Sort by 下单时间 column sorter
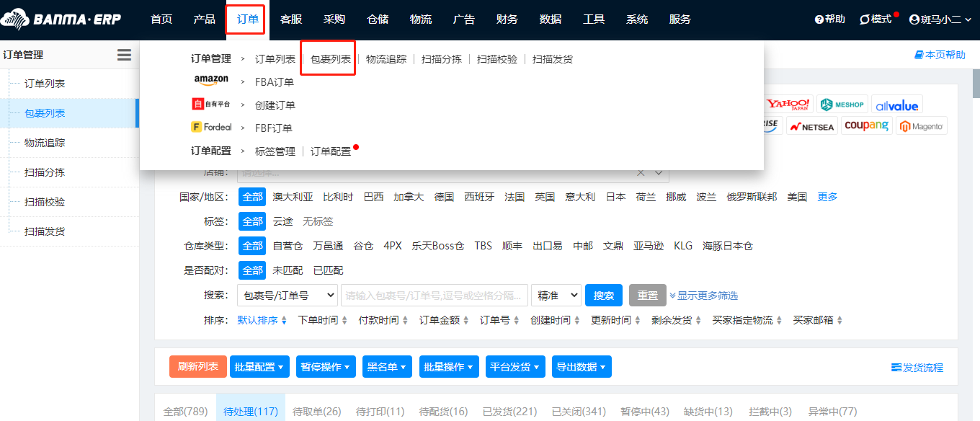The image size is (980, 421). click(x=322, y=320)
